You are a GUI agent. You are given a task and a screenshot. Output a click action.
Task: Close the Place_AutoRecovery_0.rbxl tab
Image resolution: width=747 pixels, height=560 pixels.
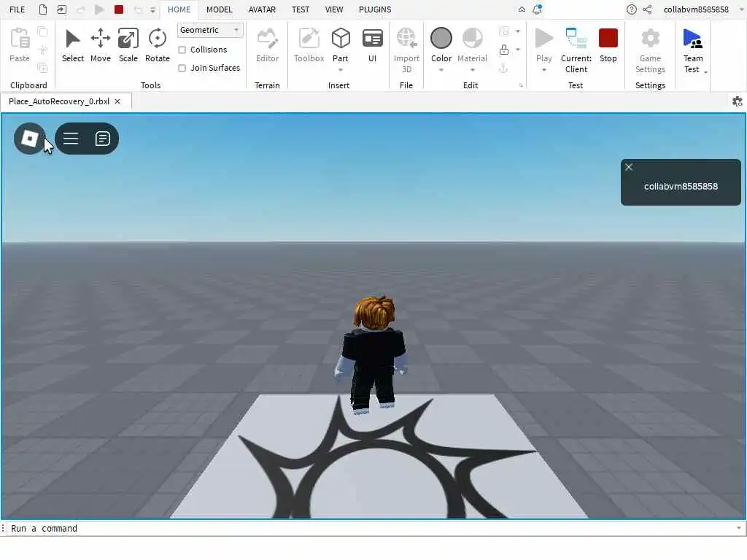117,101
